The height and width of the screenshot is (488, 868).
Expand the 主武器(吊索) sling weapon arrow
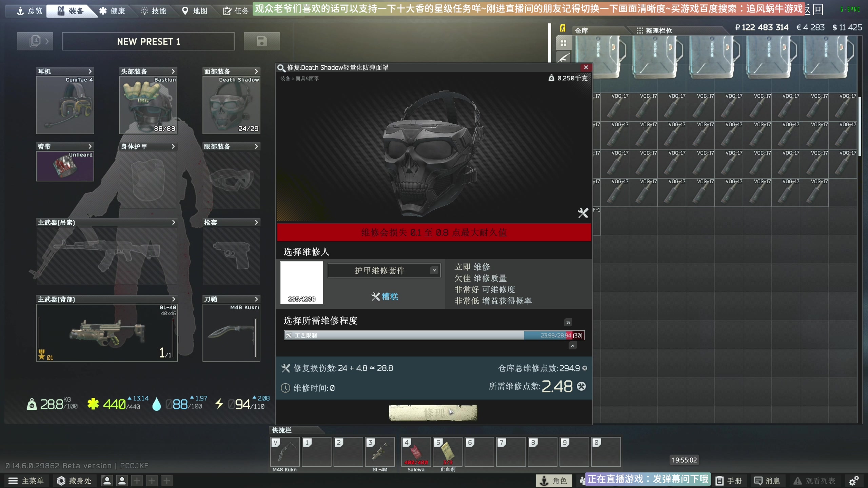pos(173,222)
